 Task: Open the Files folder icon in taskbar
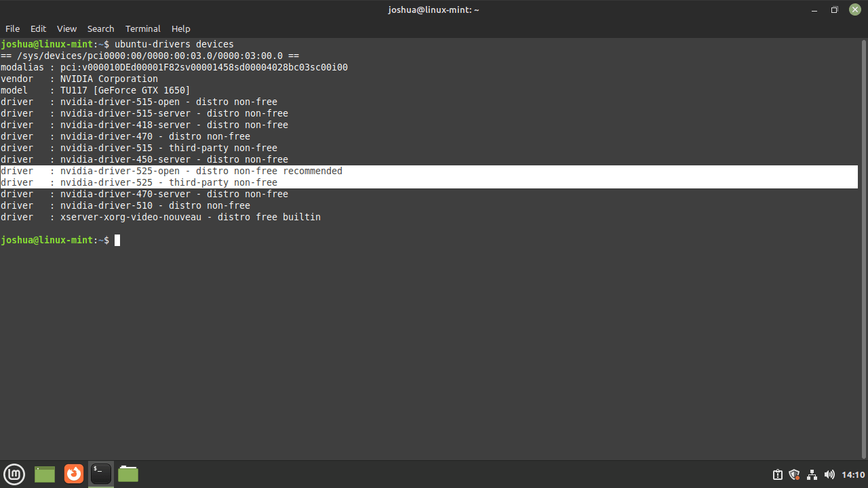point(127,474)
